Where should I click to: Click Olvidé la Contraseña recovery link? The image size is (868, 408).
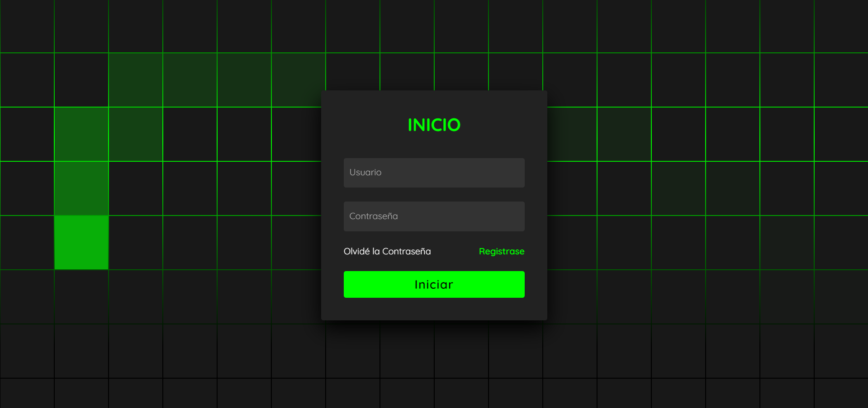[x=387, y=251]
